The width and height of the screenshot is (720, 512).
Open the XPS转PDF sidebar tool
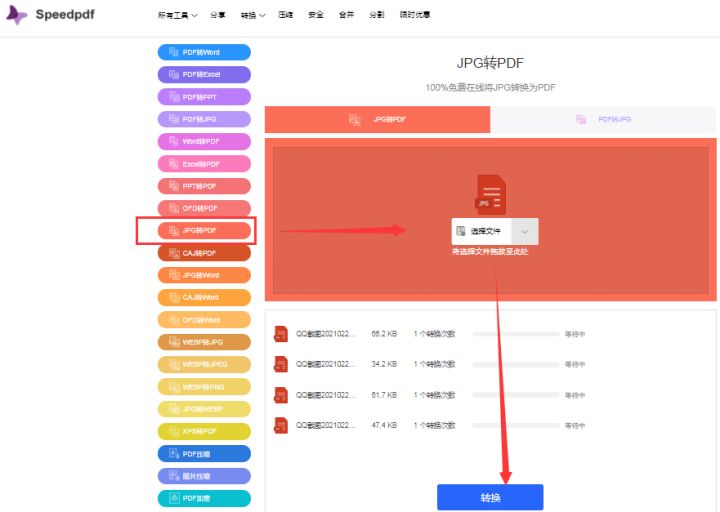click(x=204, y=431)
